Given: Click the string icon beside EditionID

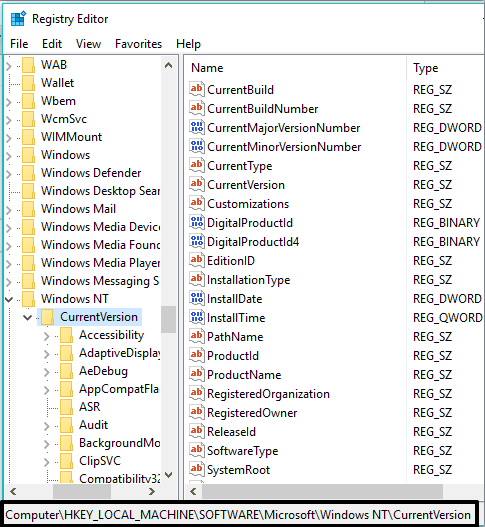Looking at the screenshot, I should click(197, 260).
